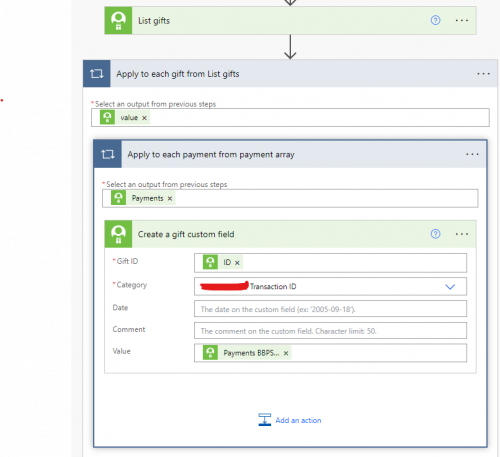Remove the value token
This screenshot has height=457, width=500.
point(144,118)
